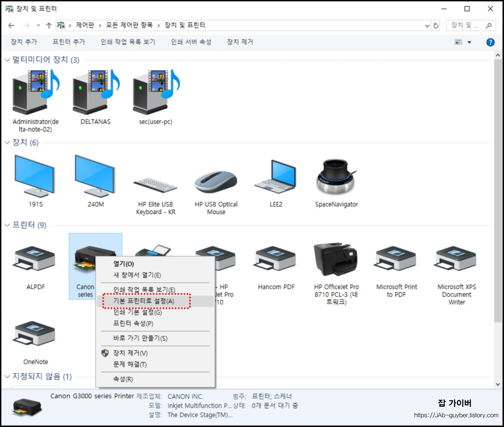Collapse the 지정되지 않음 (1) group
This screenshot has height=427, width=504.
point(8,377)
